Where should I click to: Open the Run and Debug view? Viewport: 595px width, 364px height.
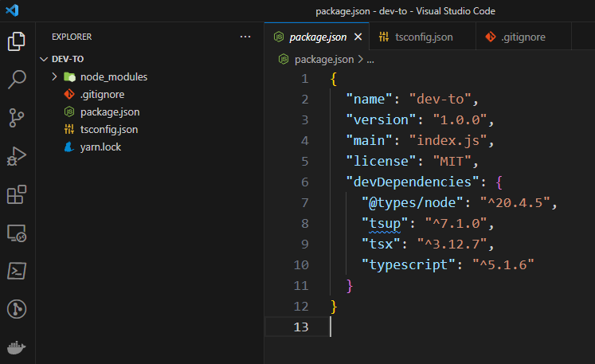point(17,156)
